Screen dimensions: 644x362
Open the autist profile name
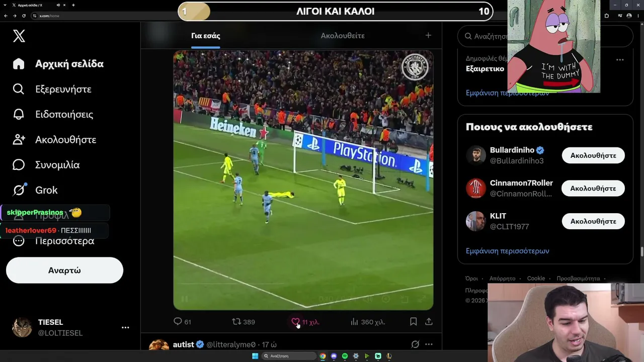(x=184, y=344)
